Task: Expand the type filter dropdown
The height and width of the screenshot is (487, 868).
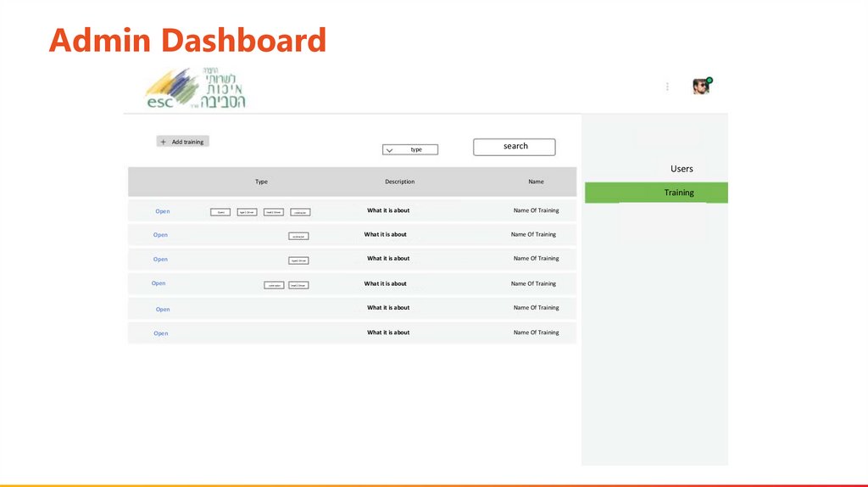Action: click(x=409, y=149)
